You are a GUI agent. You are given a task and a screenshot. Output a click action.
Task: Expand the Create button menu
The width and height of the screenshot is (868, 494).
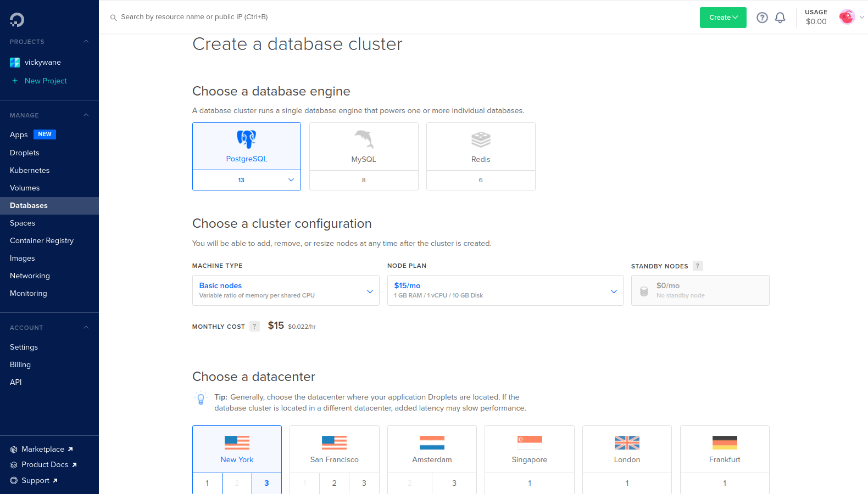[x=723, y=18]
